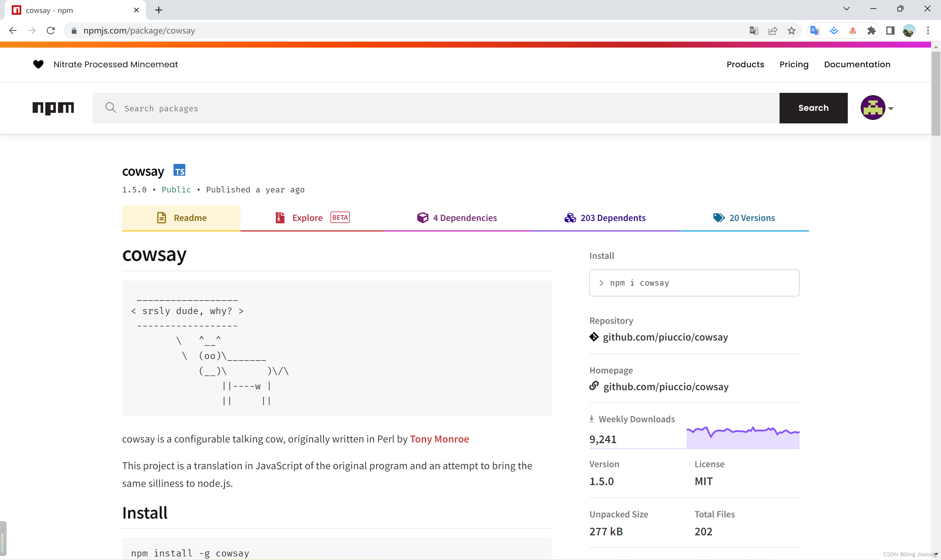Click the magnifier icon in search box
This screenshot has width=941, height=560.
tap(111, 108)
